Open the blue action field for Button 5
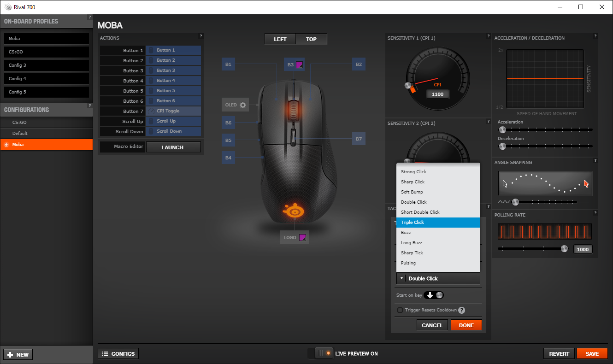Viewport: 613px width, 364px height. (x=173, y=91)
